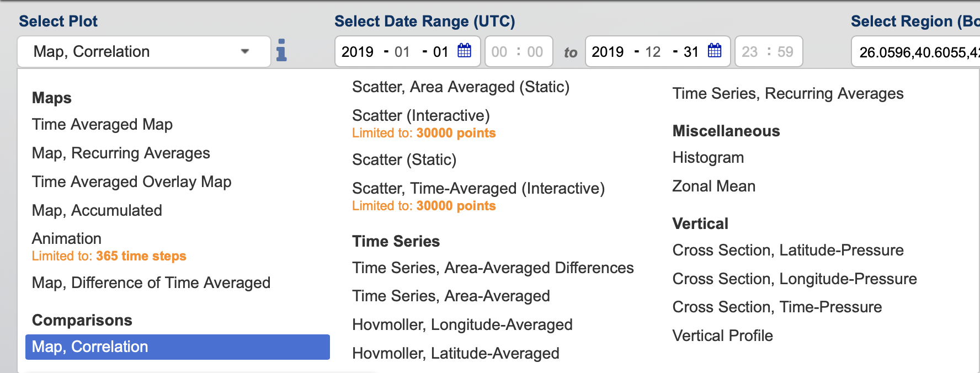Screen dimensions: 980x373
Task: Choose the Histogram plot
Action: tap(708, 157)
